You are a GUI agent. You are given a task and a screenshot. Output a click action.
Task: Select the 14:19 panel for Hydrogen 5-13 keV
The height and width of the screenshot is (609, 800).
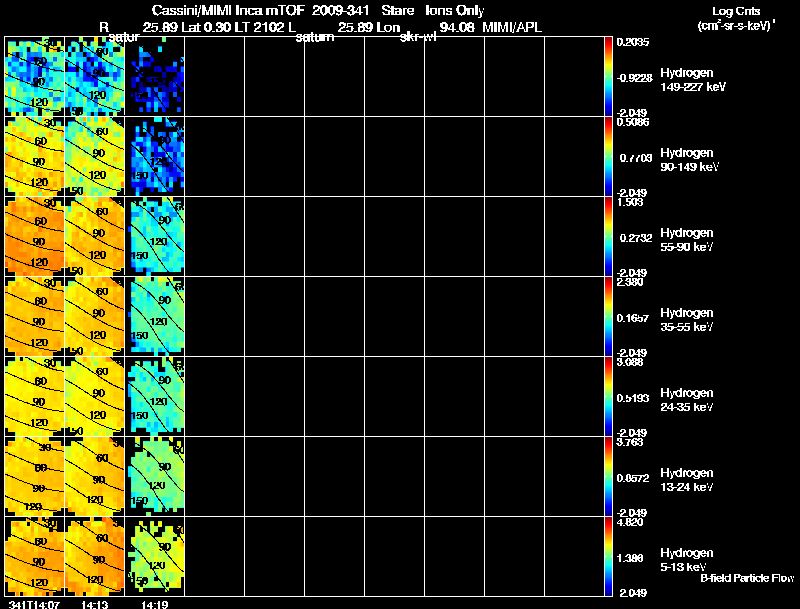(x=155, y=556)
